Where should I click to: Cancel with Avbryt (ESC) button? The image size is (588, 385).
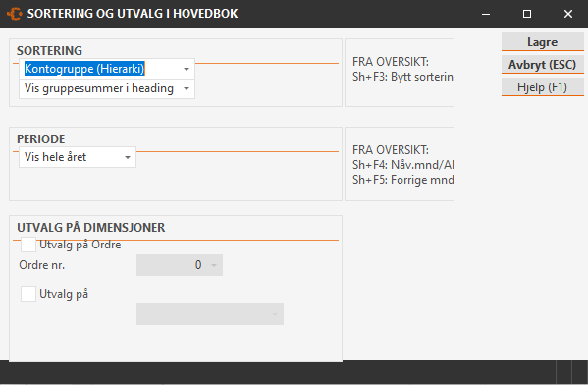pyautogui.click(x=542, y=65)
